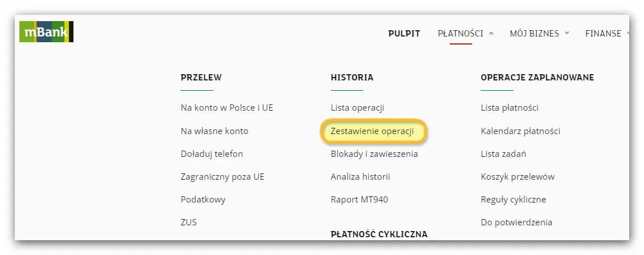Viewport: 644px width, 255px height.
Task: Open Raport MT940
Action: (x=359, y=200)
